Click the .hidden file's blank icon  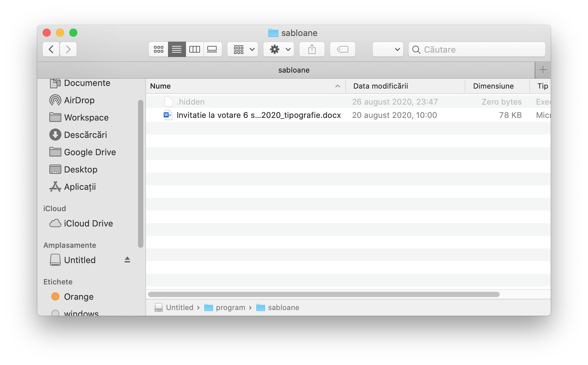[x=169, y=102]
